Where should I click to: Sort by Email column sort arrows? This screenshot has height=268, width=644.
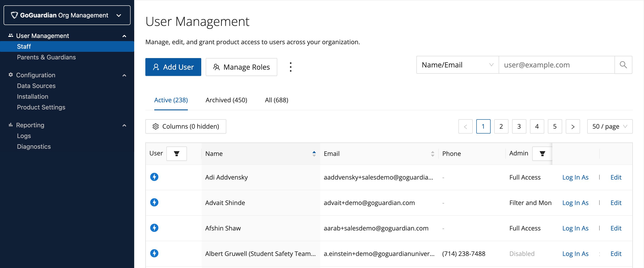tap(432, 154)
